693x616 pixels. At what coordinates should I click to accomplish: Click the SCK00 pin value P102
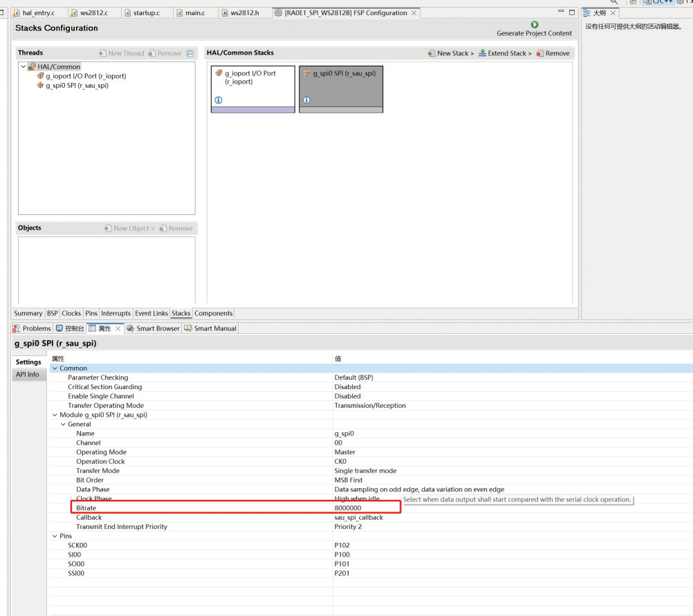pos(342,545)
